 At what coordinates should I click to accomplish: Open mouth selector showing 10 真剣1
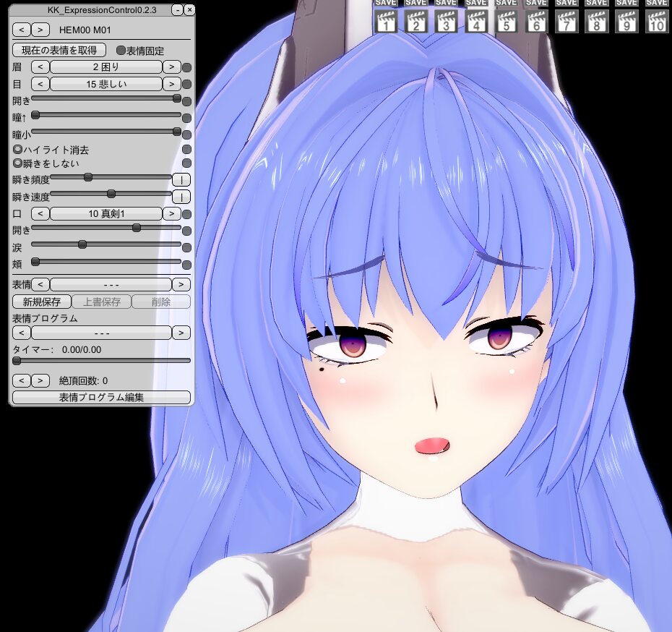106,213
